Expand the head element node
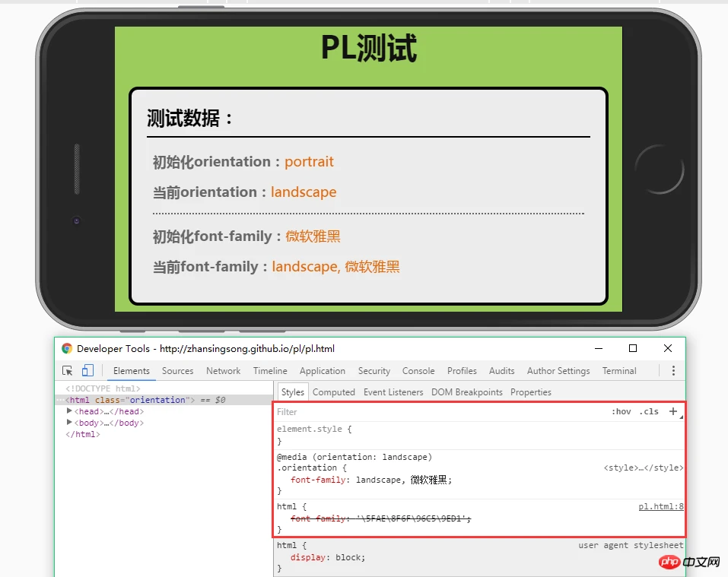Screen dimensions: 728x577 tap(70, 411)
